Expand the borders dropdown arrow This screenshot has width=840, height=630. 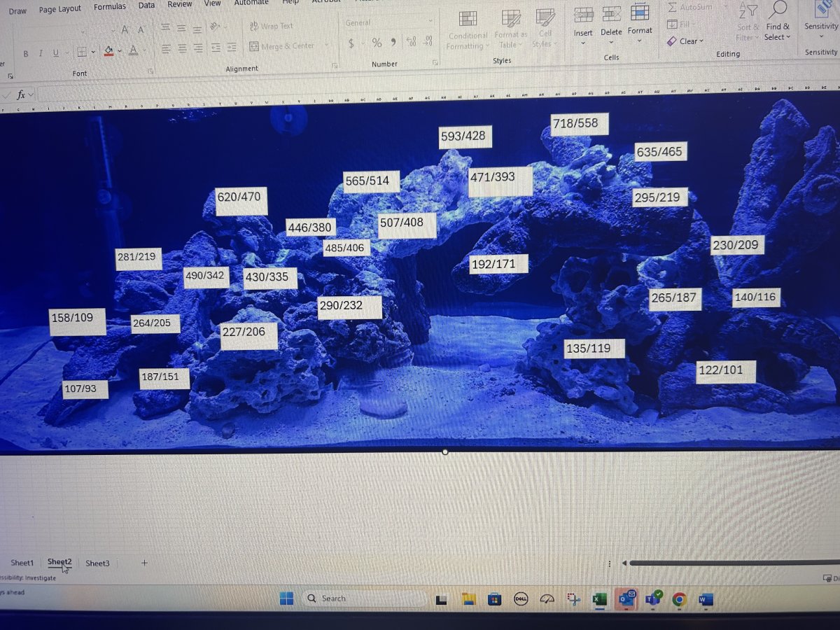[x=93, y=52]
